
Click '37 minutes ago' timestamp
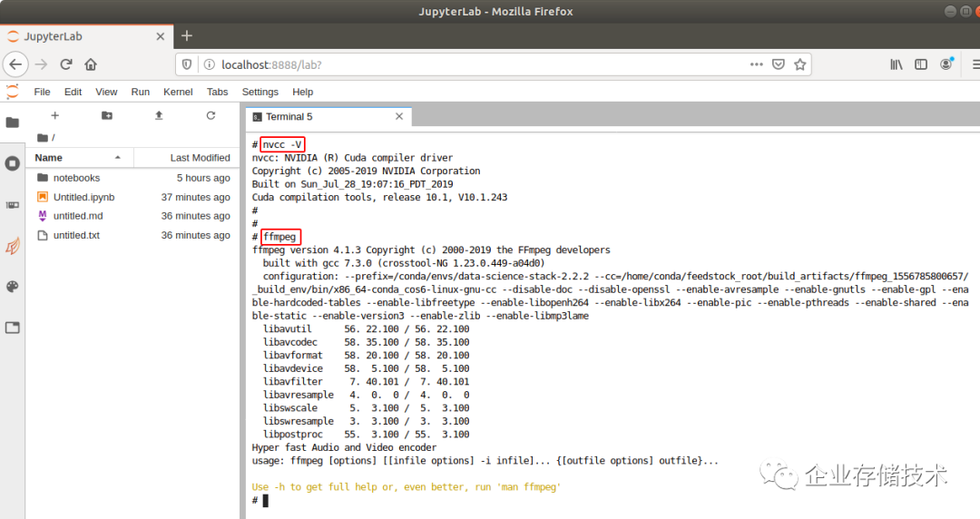(196, 197)
